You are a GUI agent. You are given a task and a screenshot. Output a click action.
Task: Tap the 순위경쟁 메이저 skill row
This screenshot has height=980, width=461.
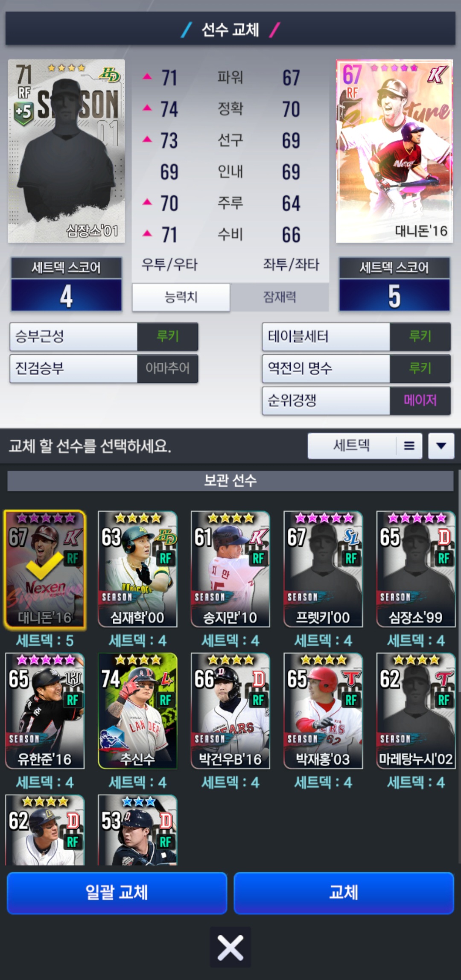pyautogui.click(x=356, y=401)
